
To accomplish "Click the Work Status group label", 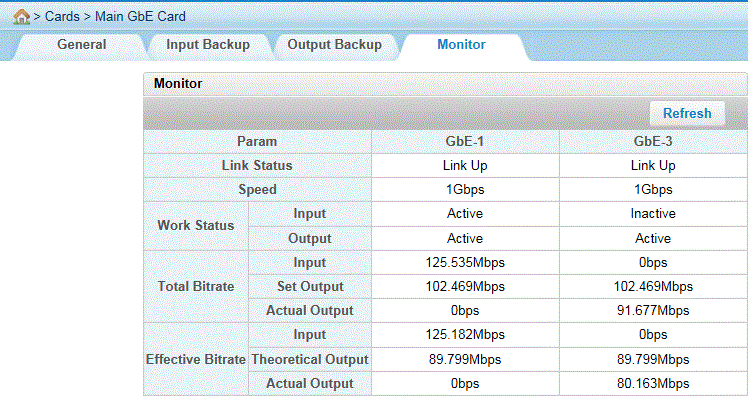I will 196,225.
